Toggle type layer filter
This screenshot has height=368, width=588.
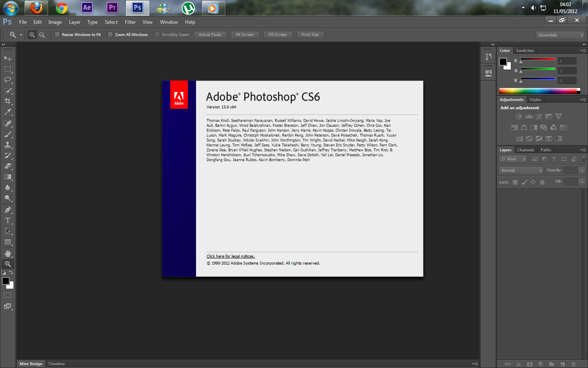click(x=554, y=159)
